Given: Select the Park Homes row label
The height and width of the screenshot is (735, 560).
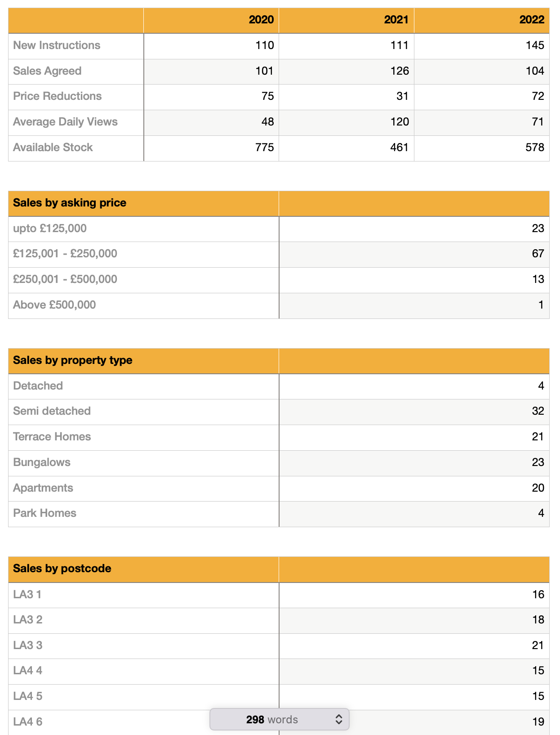Looking at the screenshot, I should [45, 513].
